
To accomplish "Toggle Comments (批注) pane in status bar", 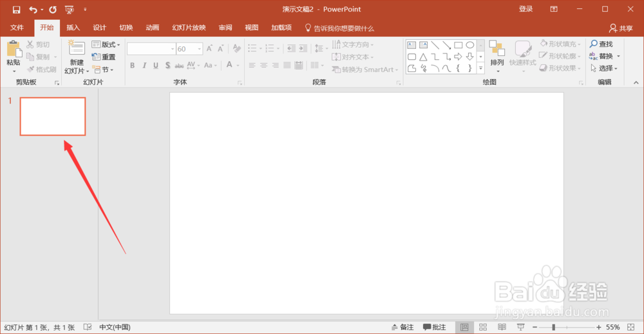I will click(435, 327).
